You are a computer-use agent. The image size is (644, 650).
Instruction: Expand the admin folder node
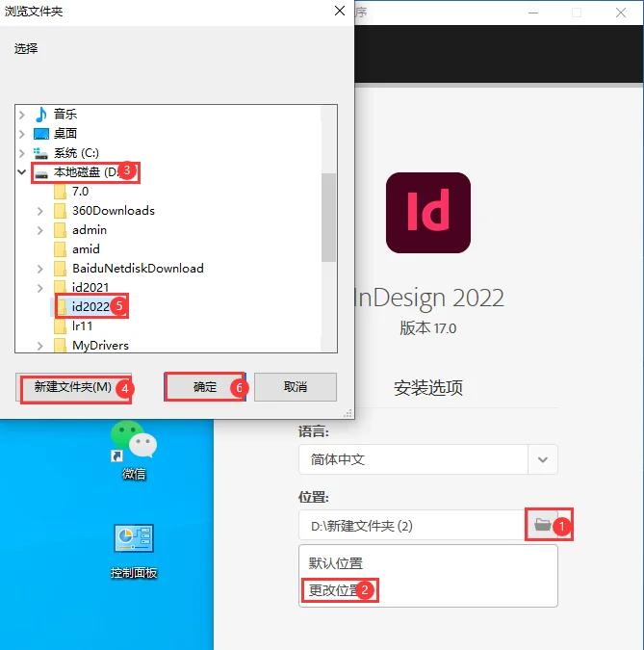(x=40, y=230)
